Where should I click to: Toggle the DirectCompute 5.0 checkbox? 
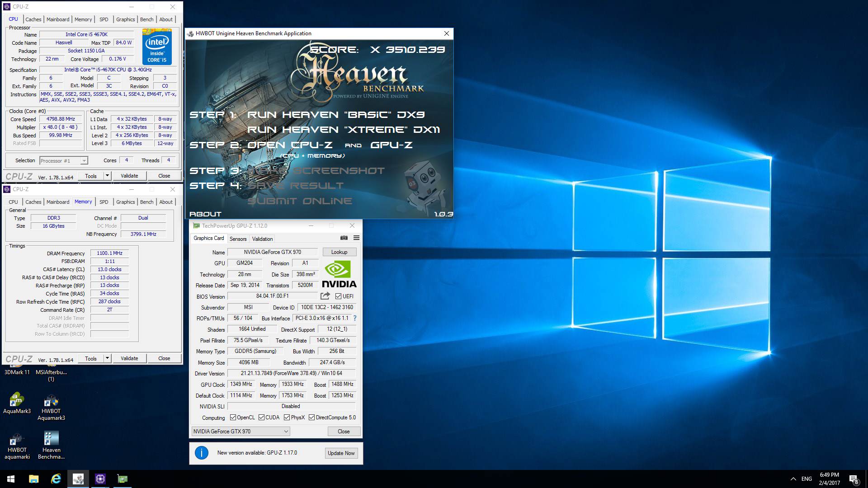click(311, 418)
